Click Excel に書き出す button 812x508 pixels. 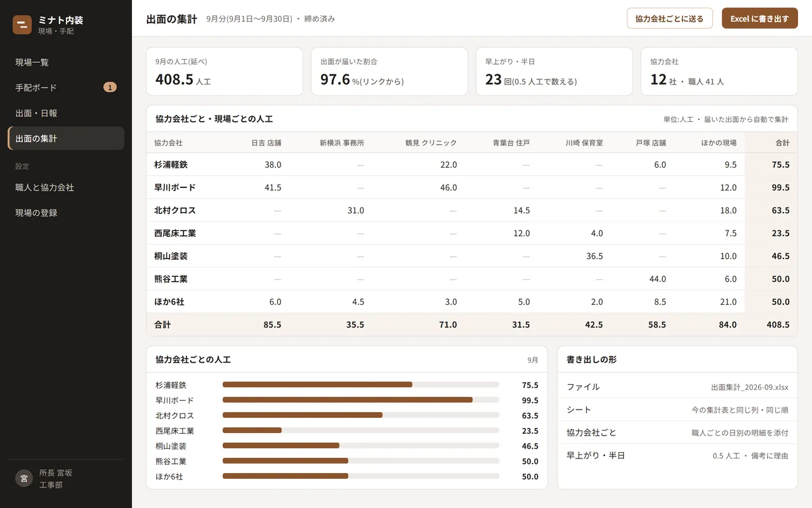[759, 18]
